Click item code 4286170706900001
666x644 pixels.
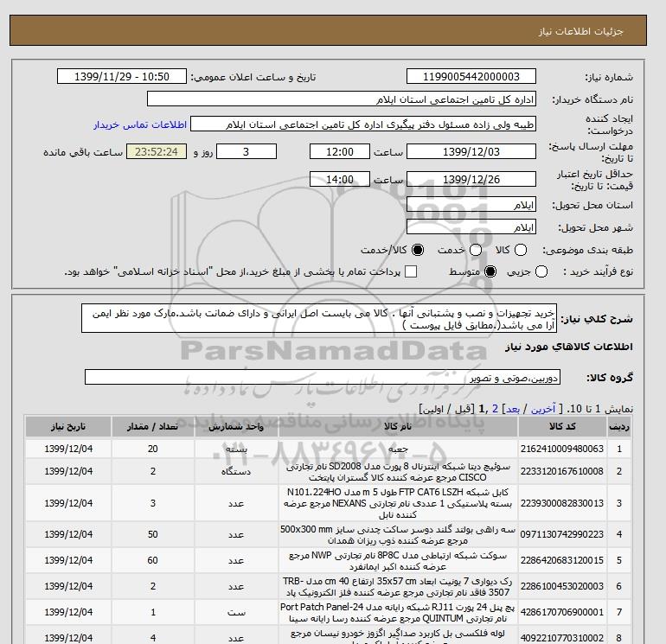coord(562,612)
